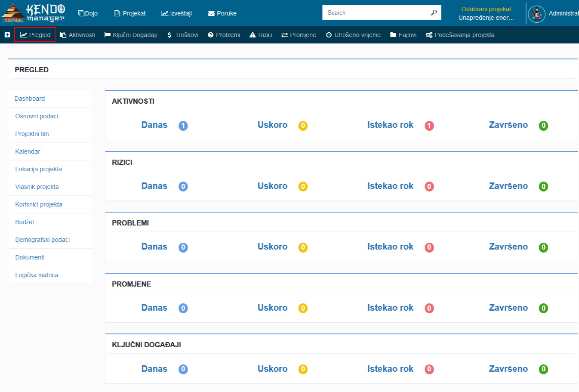Open the Aktivnosti tab
This screenshot has width=579, height=392.
coord(77,35)
